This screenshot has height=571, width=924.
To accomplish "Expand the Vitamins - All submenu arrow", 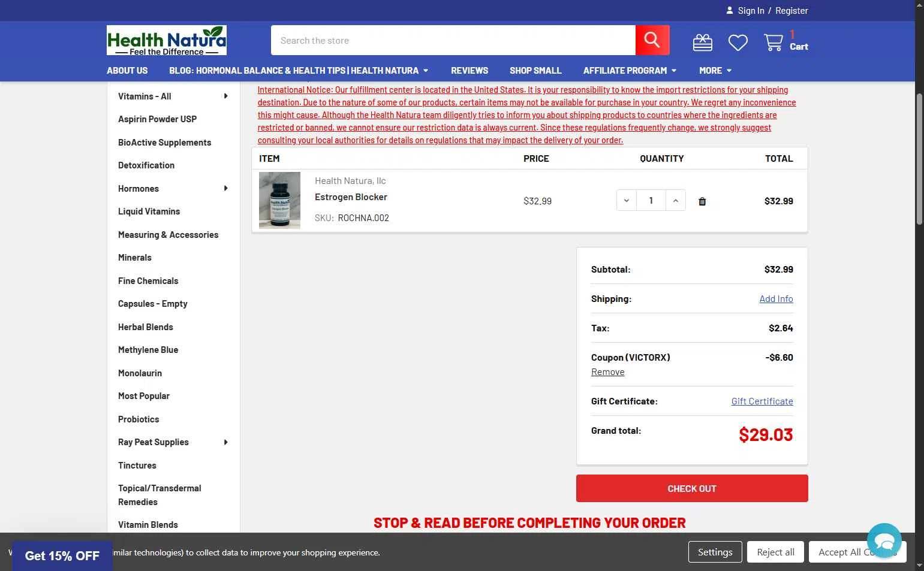I will click(226, 96).
